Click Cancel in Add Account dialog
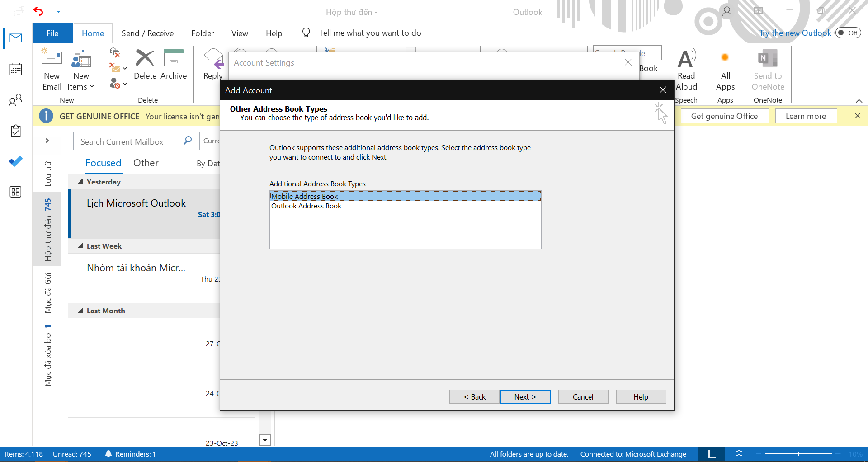The width and height of the screenshot is (868, 462). pos(583,396)
